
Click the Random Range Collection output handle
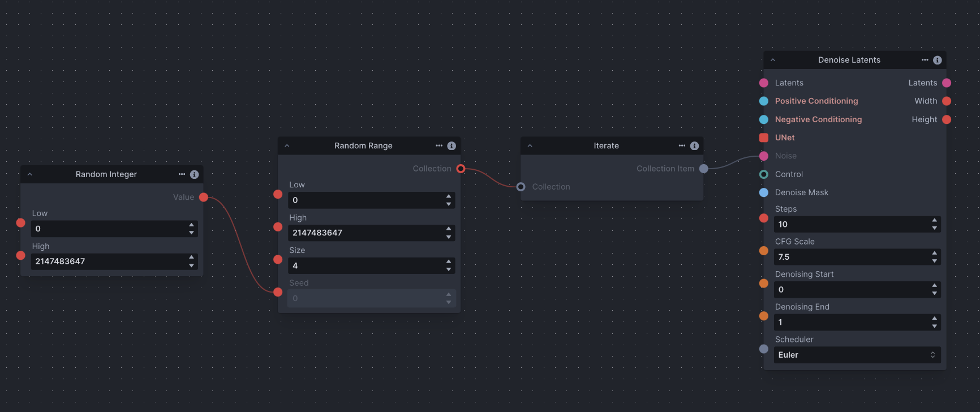(461, 169)
